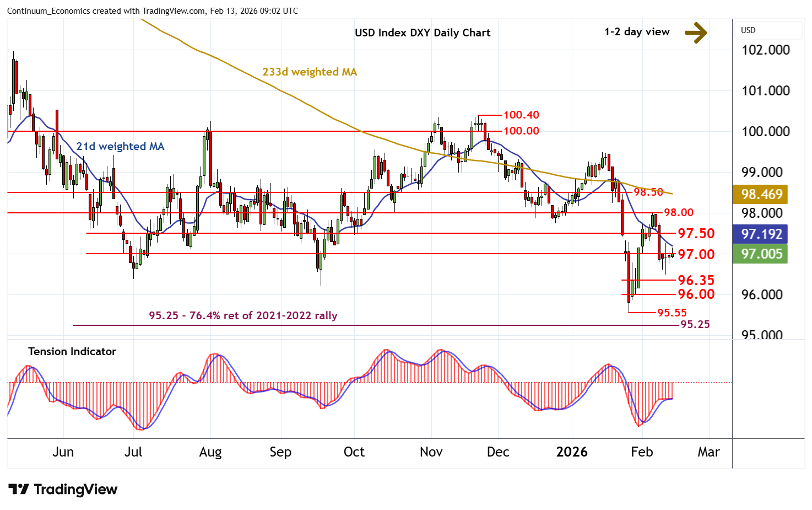Click the gold 98.469 price tag

761,194
